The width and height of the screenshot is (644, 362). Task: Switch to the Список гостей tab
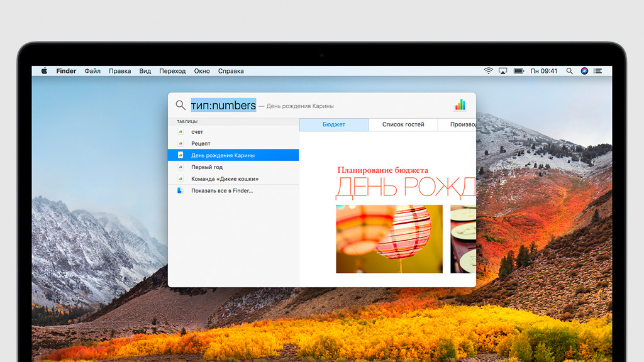403,124
